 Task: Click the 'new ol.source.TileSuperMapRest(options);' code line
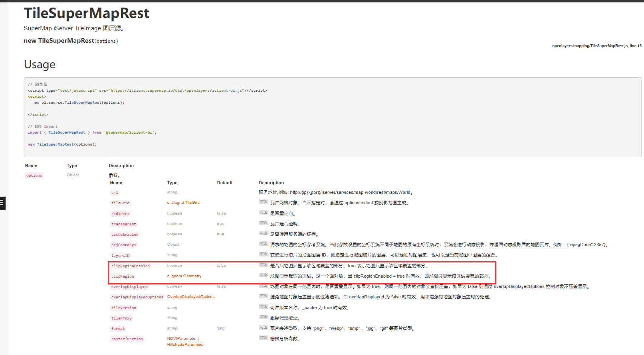click(78, 103)
